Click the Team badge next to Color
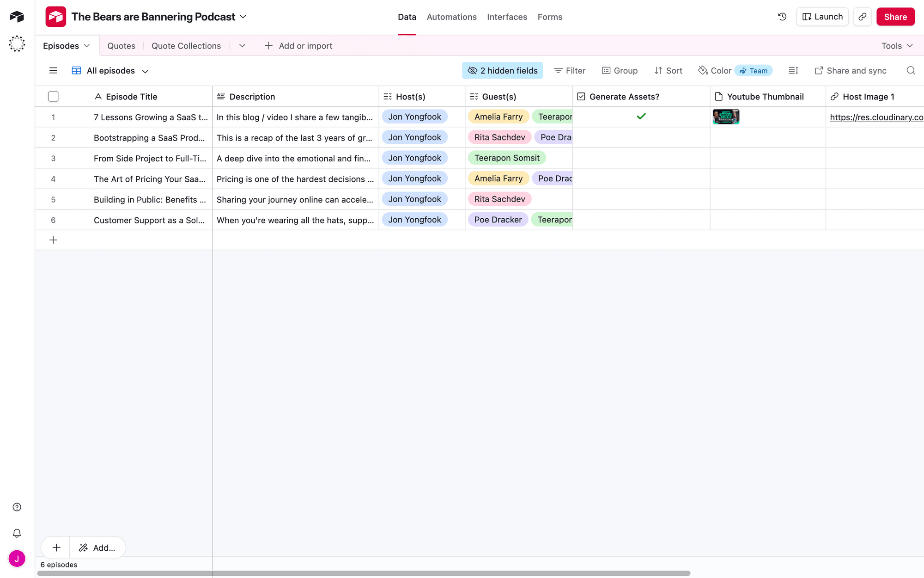Image resolution: width=924 pixels, height=578 pixels. click(754, 70)
